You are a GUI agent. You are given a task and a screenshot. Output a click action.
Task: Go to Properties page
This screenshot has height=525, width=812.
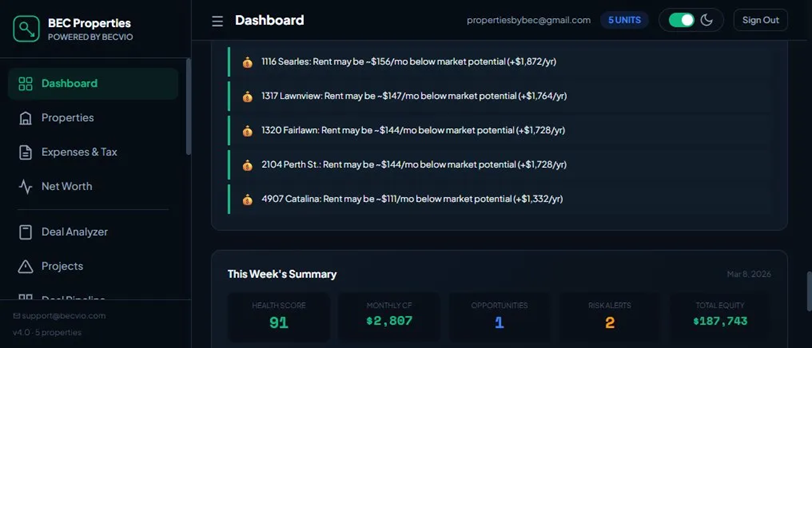click(93, 118)
